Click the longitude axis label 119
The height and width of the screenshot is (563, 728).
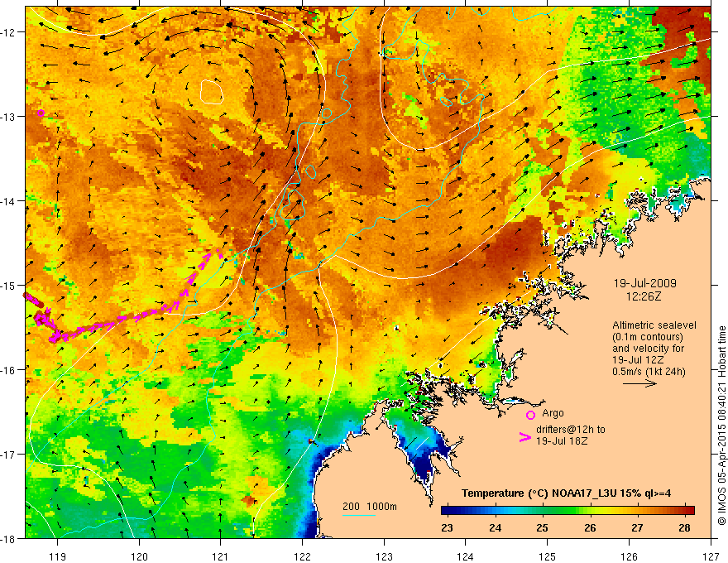coord(58,557)
